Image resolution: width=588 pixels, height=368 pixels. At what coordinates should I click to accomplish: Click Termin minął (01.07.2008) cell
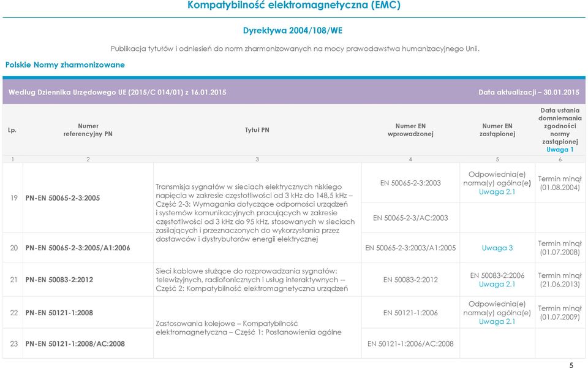560,248
